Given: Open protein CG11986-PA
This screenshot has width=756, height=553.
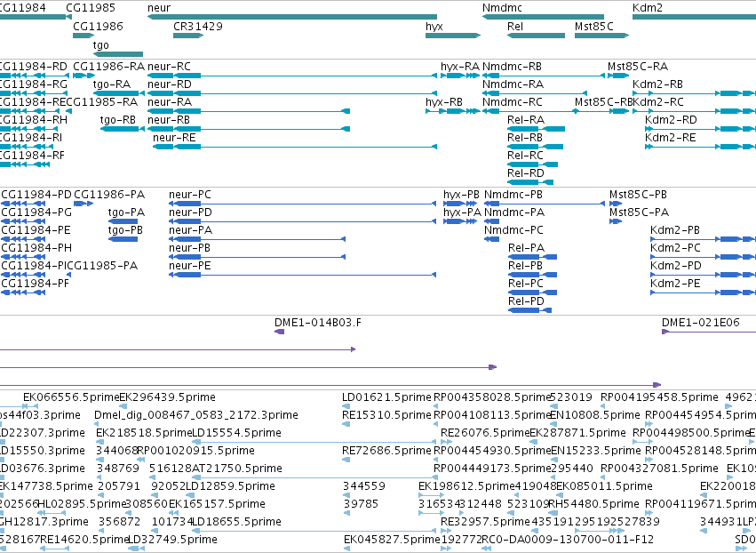Looking at the screenshot, I should [x=84, y=204].
